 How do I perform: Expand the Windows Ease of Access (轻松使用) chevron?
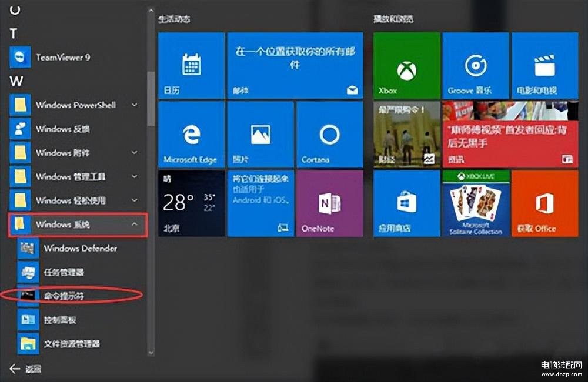[134, 200]
